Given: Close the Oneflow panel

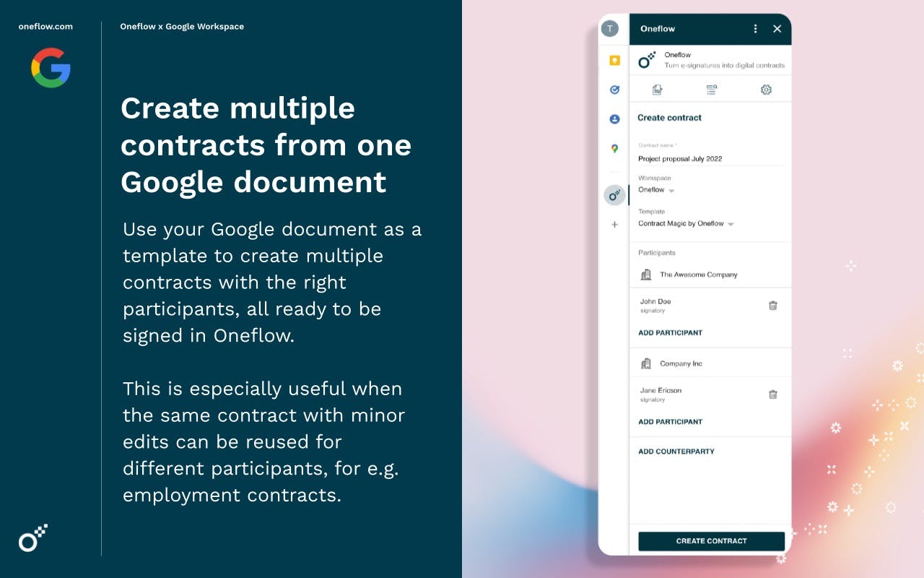Looking at the screenshot, I should [777, 29].
